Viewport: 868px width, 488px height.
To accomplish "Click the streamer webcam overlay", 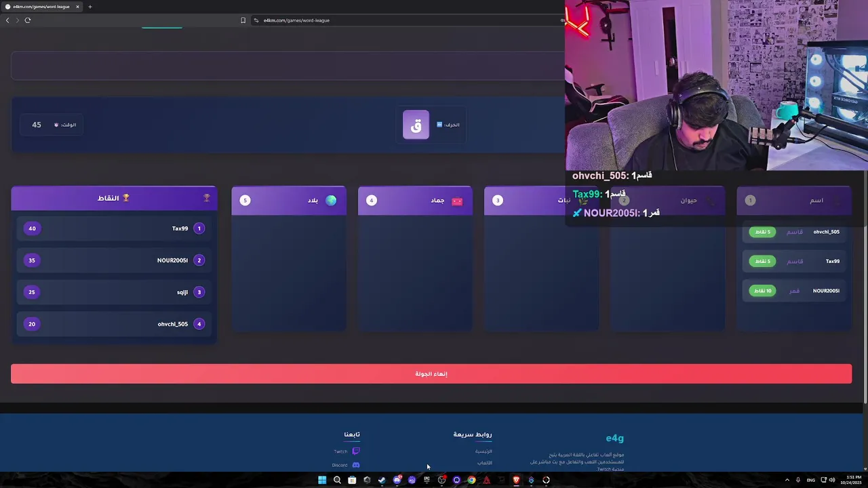I will [x=716, y=85].
